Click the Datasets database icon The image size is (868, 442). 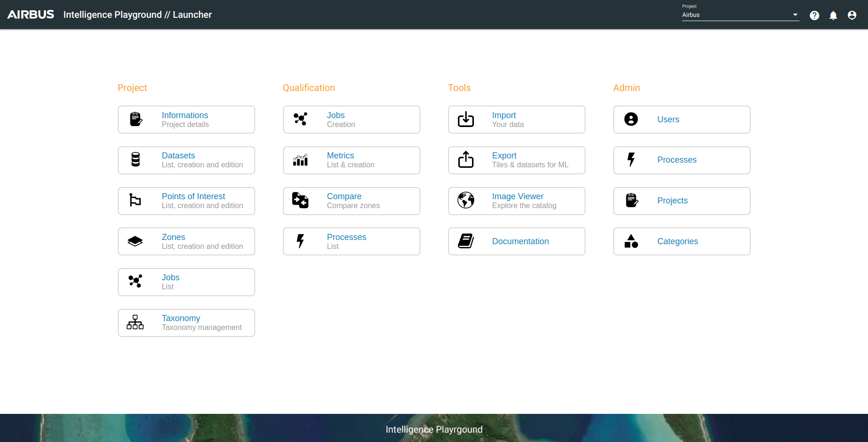[136, 160]
